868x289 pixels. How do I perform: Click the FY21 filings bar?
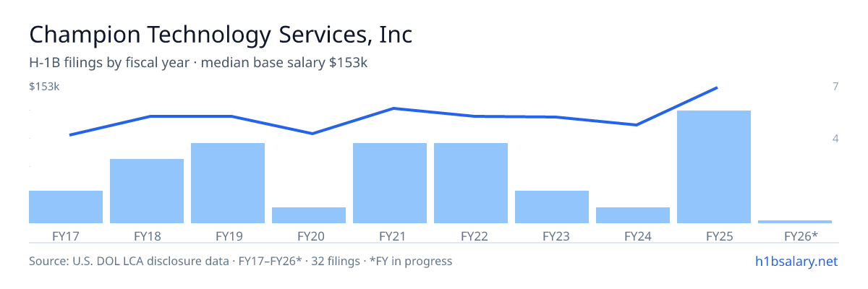(390, 183)
